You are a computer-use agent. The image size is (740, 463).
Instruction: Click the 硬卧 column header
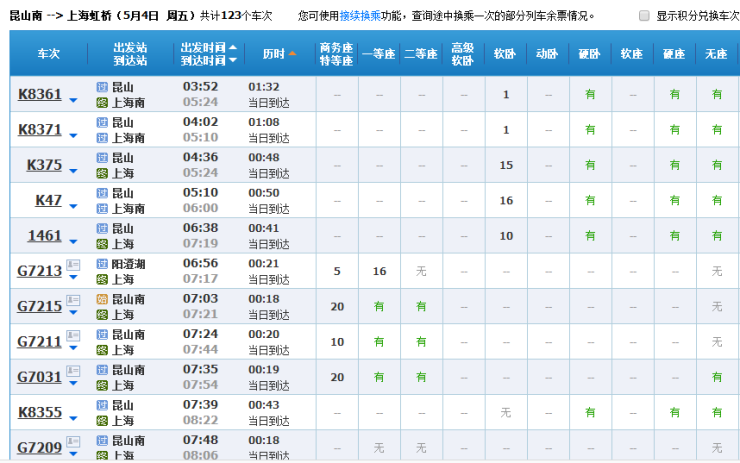(x=589, y=54)
